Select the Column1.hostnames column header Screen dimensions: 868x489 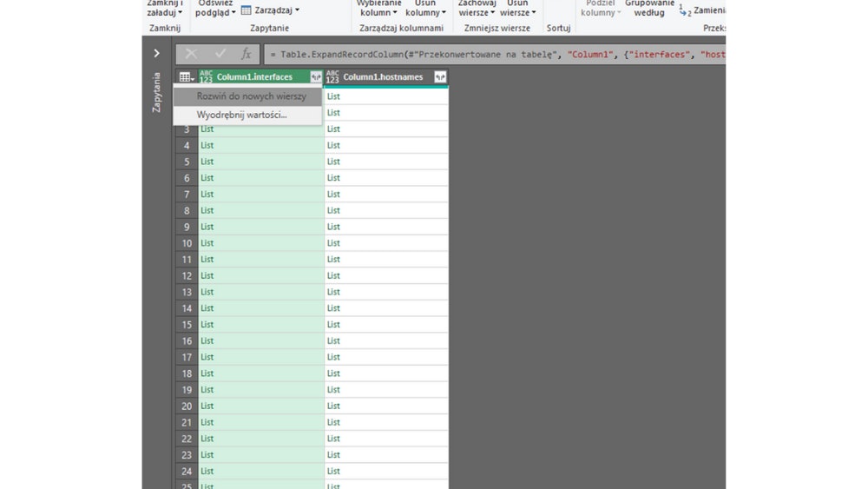tap(383, 77)
